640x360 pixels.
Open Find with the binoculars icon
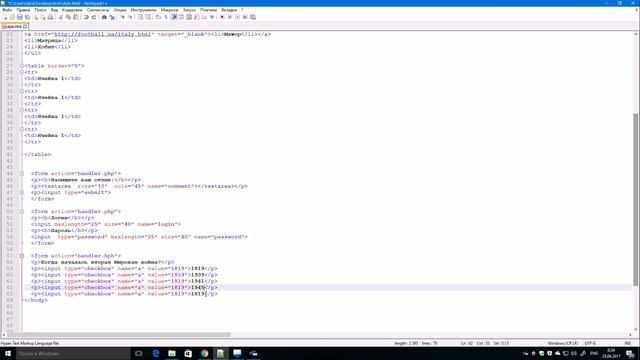tap(104, 17)
